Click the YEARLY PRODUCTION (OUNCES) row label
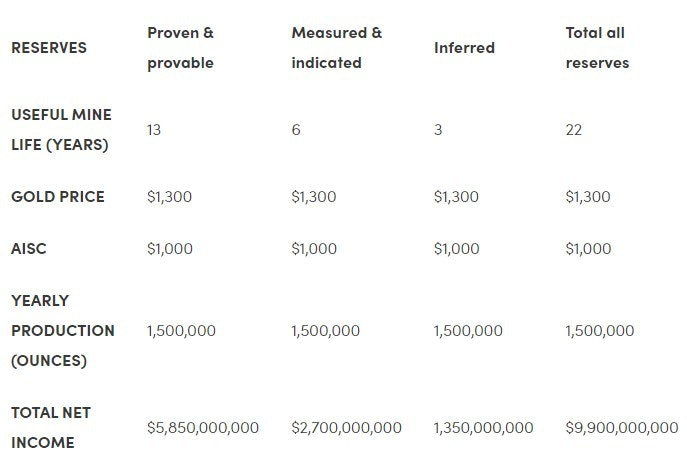Screen dimensions: 687x475 [x=63, y=330]
